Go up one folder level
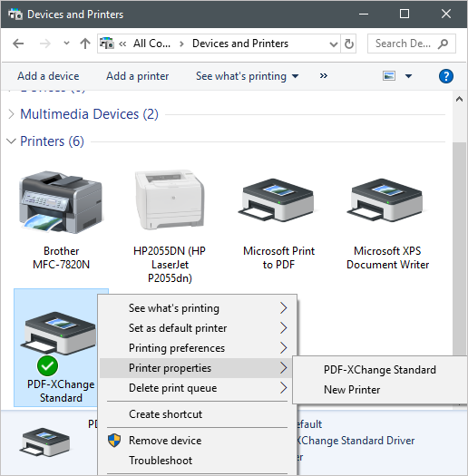Image resolution: width=468 pixels, height=476 pixels. click(x=85, y=44)
